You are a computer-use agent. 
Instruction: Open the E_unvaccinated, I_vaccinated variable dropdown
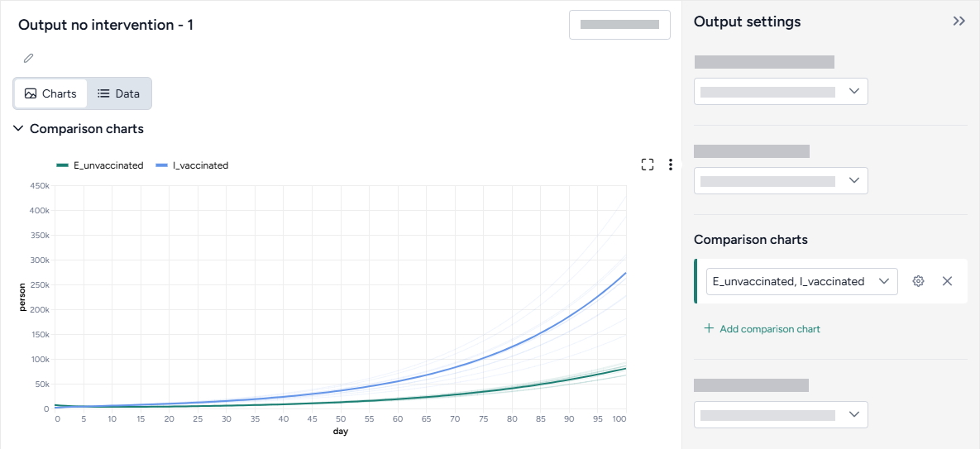click(x=801, y=281)
